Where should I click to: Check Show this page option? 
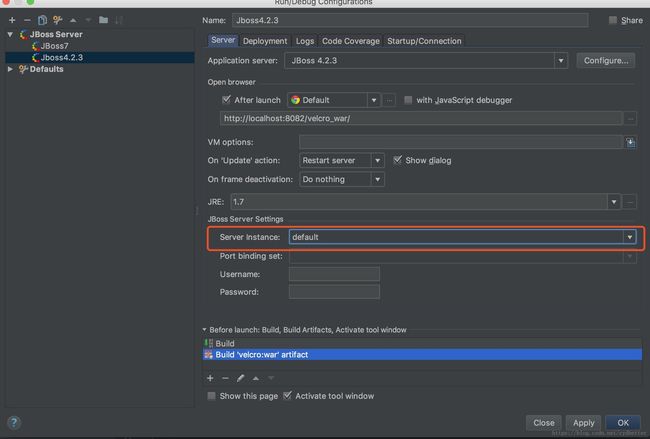211,396
